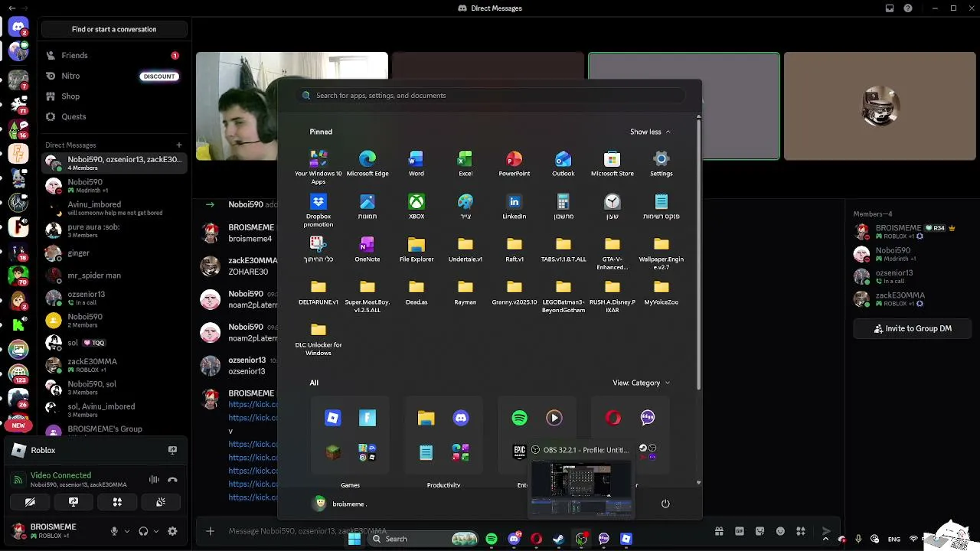
Task: Open the emoji picker in Discord
Action: tap(780, 531)
